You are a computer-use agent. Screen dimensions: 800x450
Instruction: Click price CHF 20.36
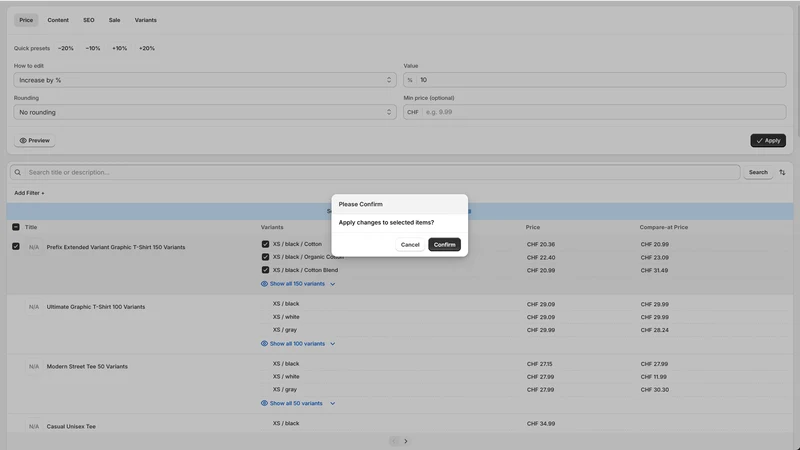click(x=541, y=245)
